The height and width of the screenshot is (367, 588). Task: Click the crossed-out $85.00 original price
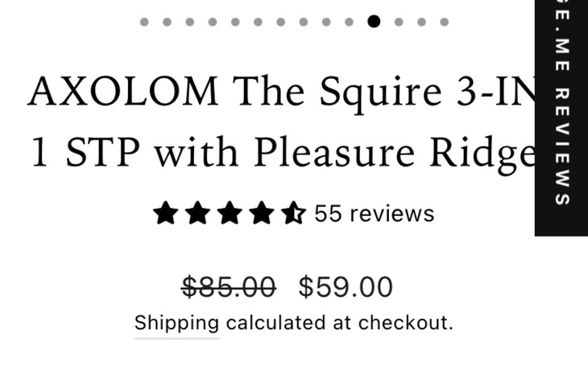tap(229, 287)
